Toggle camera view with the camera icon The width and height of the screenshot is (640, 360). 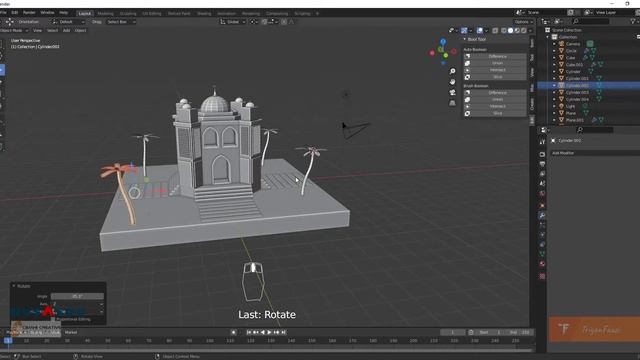452,93
